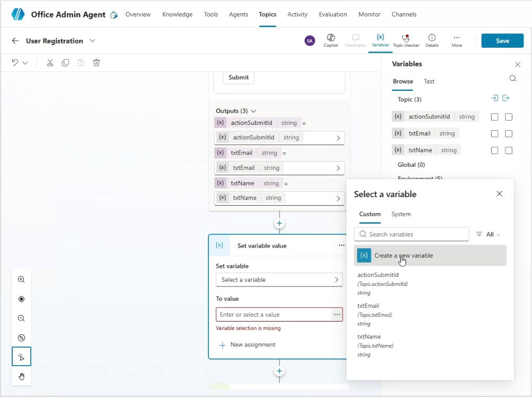Search variables magnifier in Variables panel
Viewport: 532px width, 397px height.
pos(513,79)
